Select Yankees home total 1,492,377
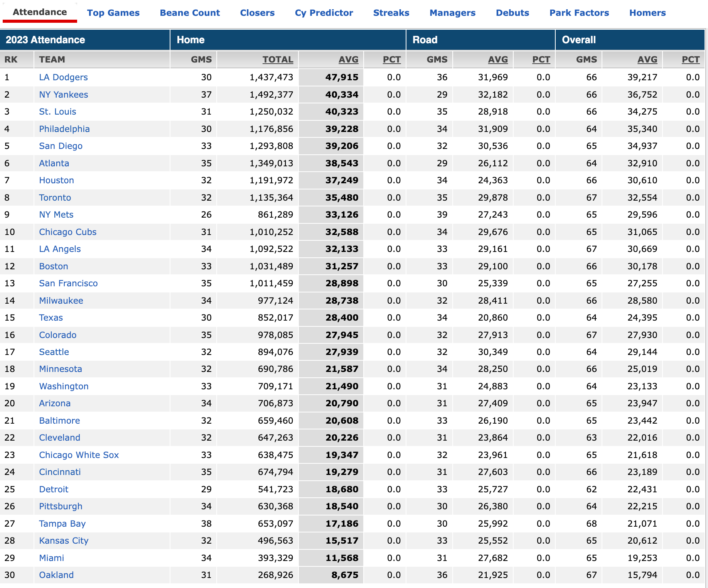The image size is (708, 588). click(271, 95)
